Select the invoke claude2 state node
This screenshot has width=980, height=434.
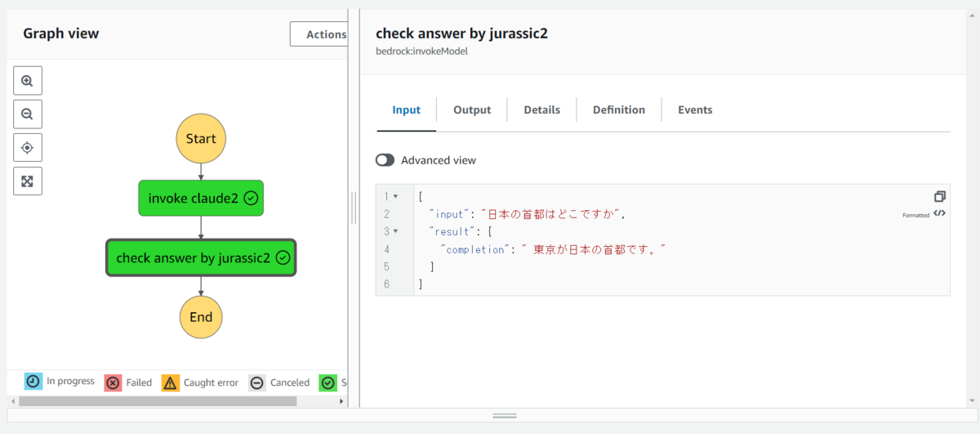pyautogui.click(x=201, y=198)
